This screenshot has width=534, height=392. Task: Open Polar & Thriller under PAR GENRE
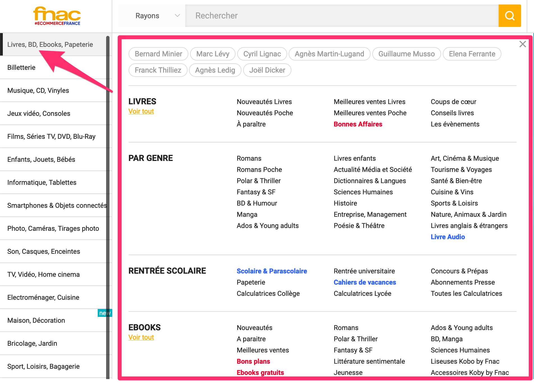pyautogui.click(x=258, y=181)
